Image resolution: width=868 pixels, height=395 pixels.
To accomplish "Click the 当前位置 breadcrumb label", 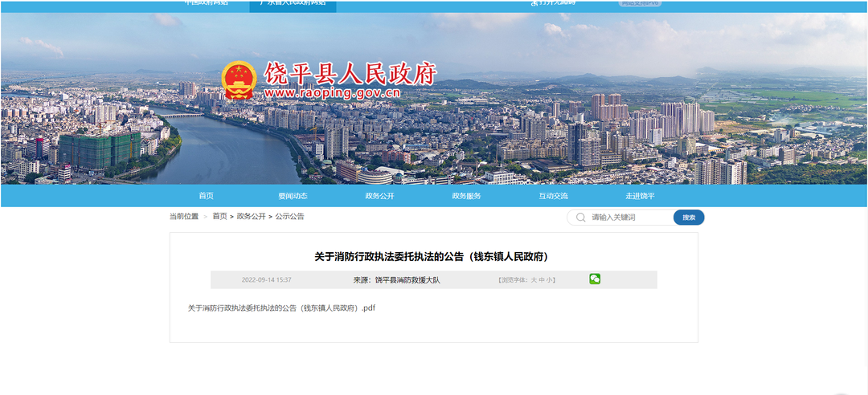I will [184, 216].
